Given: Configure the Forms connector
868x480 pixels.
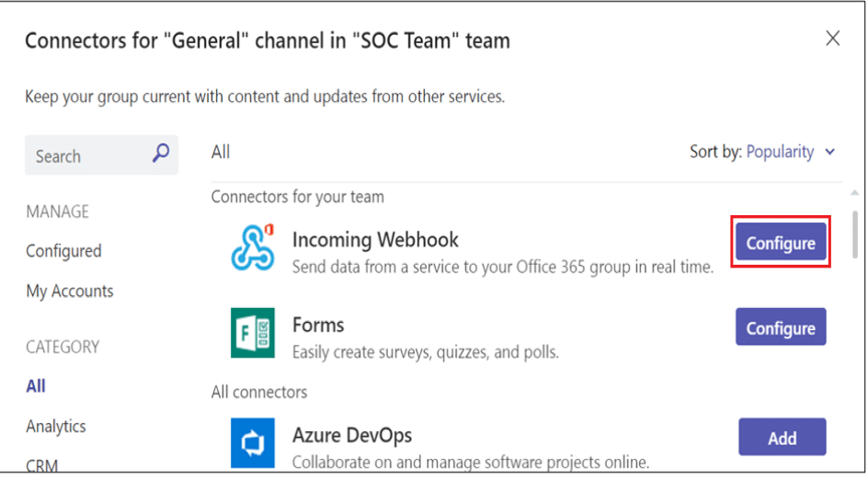Looking at the screenshot, I should [x=781, y=327].
